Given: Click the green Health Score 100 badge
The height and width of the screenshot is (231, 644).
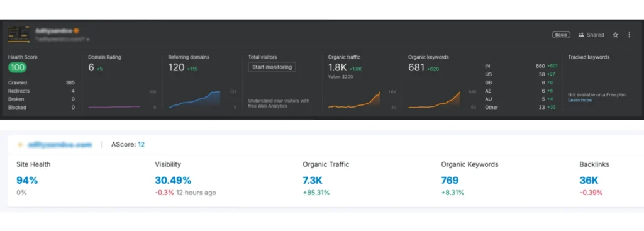Looking at the screenshot, I should coord(17,67).
